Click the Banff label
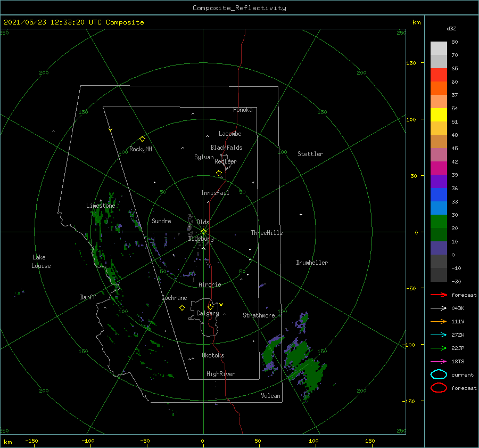 click(88, 297)
